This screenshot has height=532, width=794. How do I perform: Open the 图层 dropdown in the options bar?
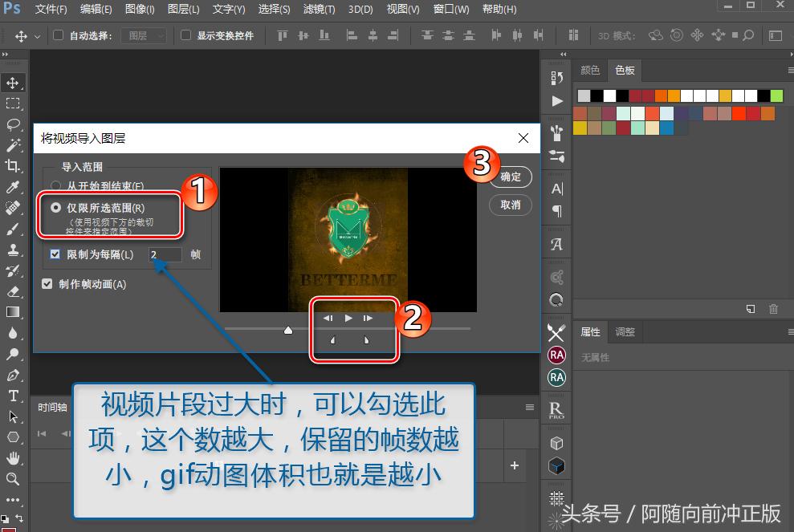pyautogui.click(x=143, y=35)
